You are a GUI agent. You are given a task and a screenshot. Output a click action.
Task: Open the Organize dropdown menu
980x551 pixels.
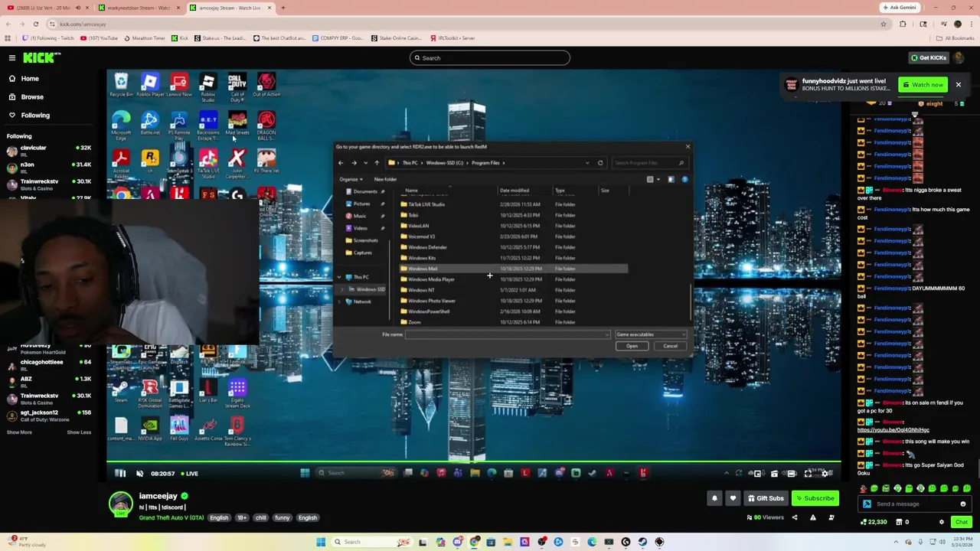tap(350, 179)
